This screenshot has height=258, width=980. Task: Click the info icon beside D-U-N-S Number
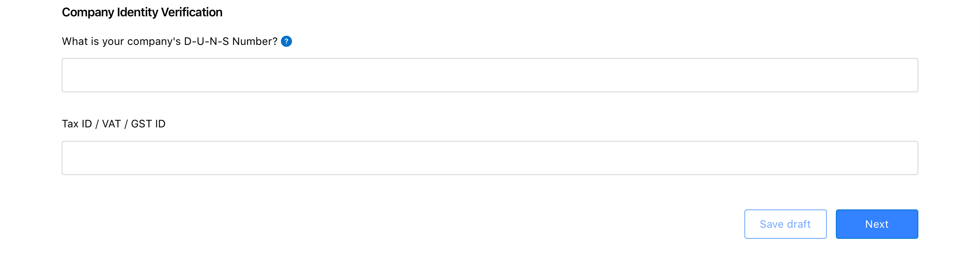point(286,41)
